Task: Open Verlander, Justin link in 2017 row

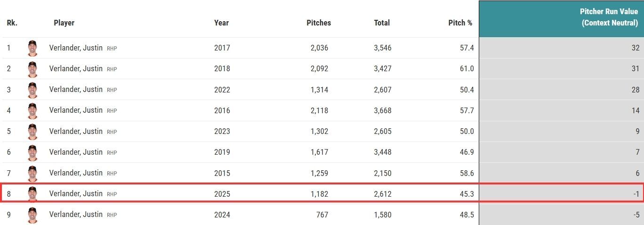Action: [x=76, y=48]
